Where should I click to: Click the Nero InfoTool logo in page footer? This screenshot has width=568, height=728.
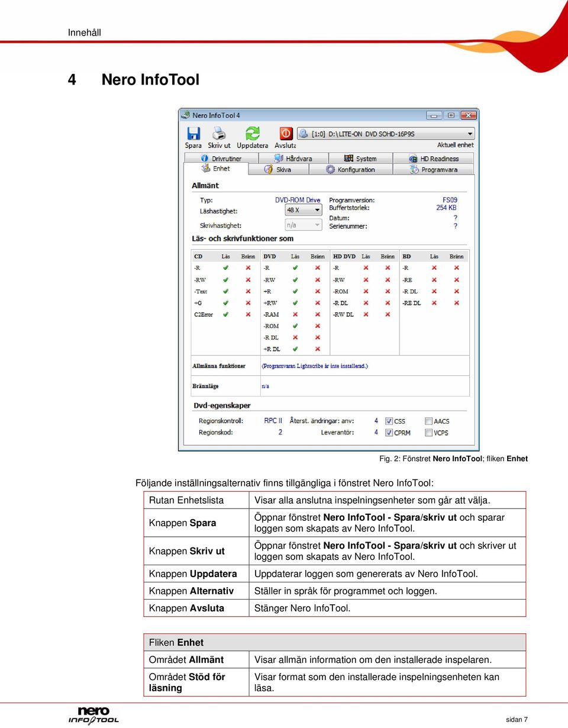coord(93,716)
